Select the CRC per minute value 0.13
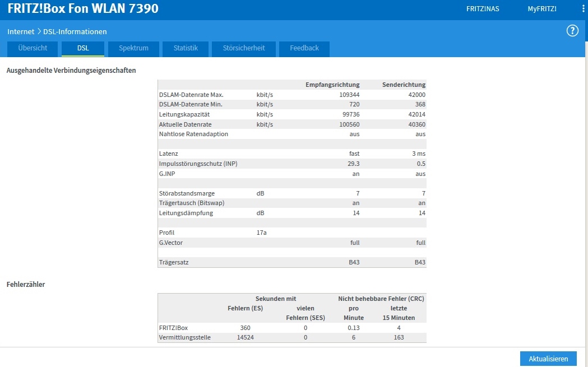Screen dimensions: 588x367 [x=354, y=328]
